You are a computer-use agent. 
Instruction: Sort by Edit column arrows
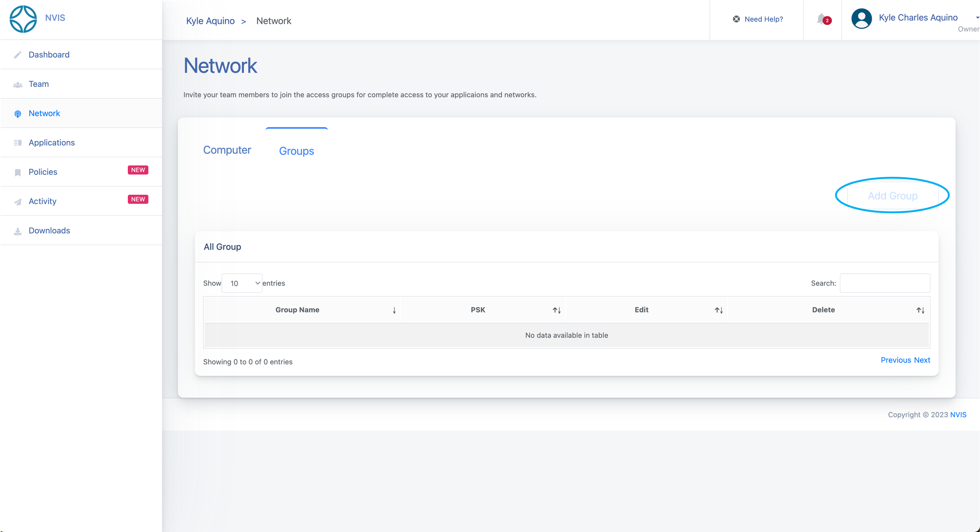[718, 311]
